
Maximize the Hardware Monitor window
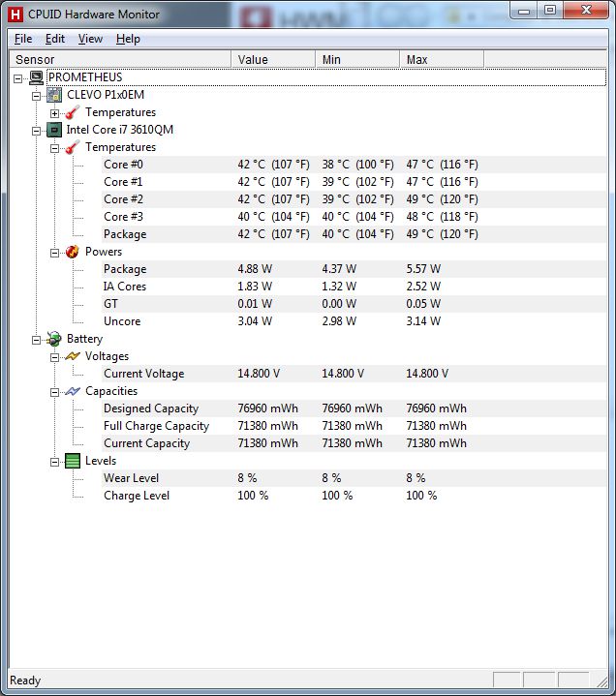[x=550, y=11]
